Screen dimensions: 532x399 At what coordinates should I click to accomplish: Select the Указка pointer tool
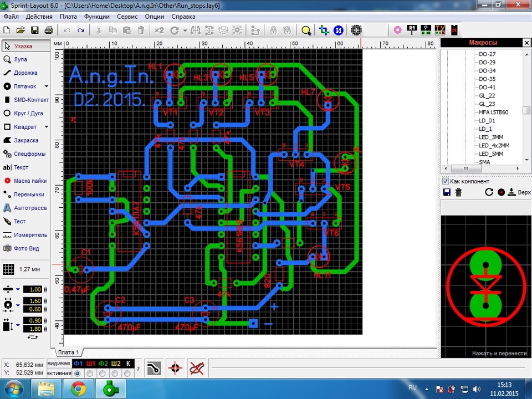[x=26, y=46]
